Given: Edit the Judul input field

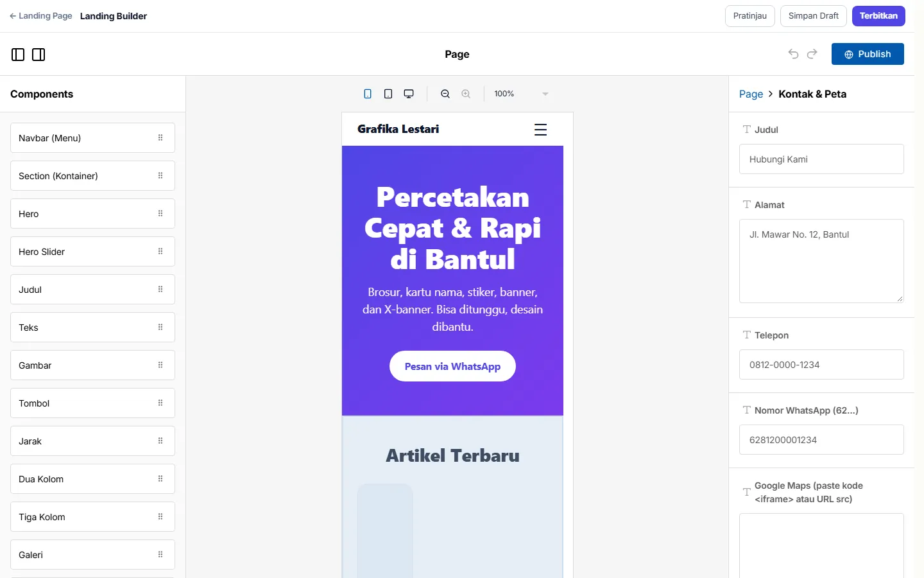Looking at the screenshot, I should (x=821, y=159).
